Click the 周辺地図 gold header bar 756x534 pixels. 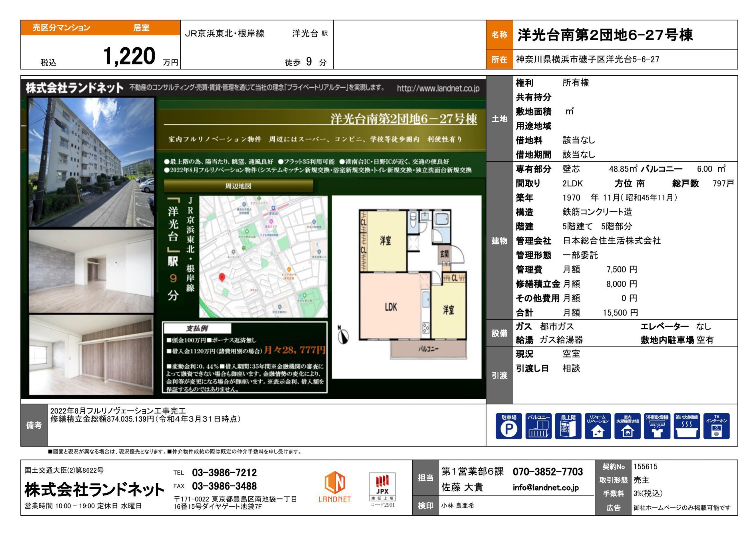click(x=238, y=186)
